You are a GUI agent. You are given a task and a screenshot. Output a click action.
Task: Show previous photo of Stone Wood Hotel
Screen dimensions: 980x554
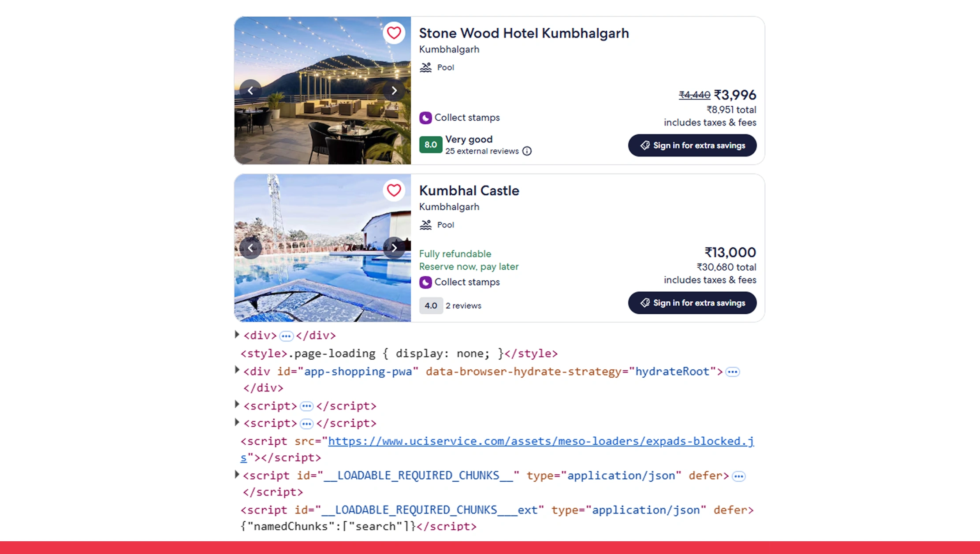[250, 91]
